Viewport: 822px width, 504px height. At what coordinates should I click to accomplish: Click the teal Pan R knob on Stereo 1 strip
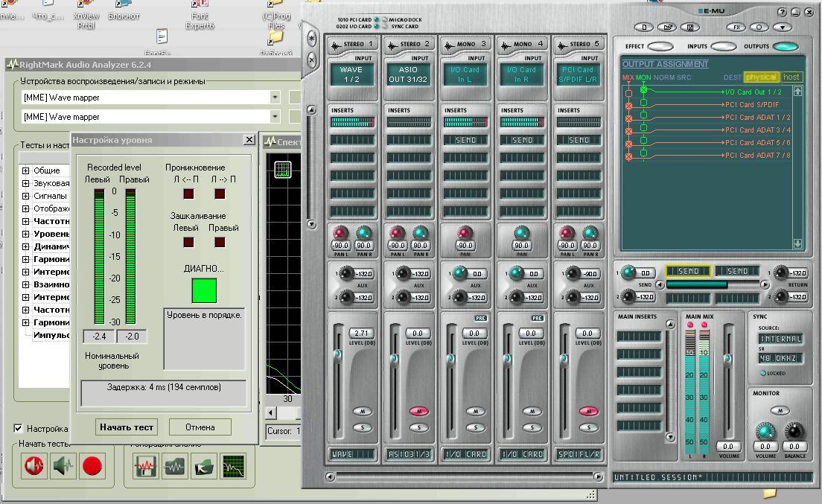click(x=364, y=232)
